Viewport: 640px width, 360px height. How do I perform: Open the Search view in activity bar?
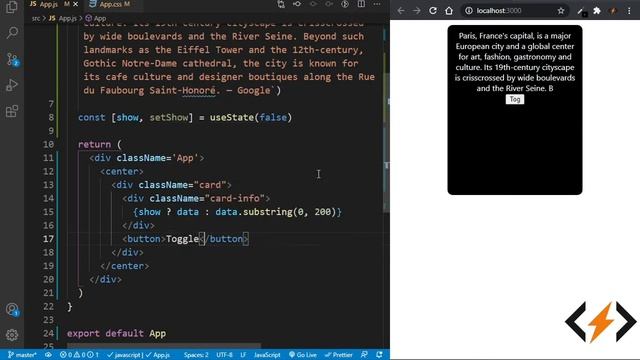(12, 33)
